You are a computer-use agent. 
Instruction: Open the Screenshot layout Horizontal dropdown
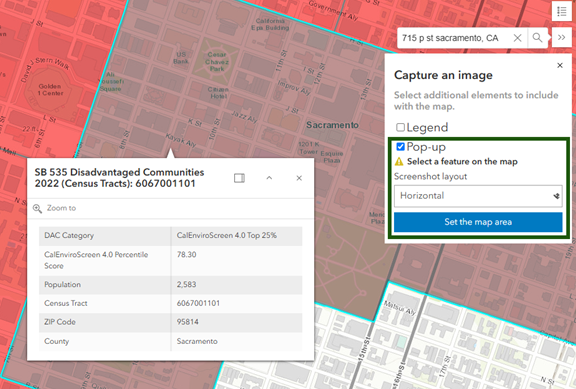click(x=478, y=196)
